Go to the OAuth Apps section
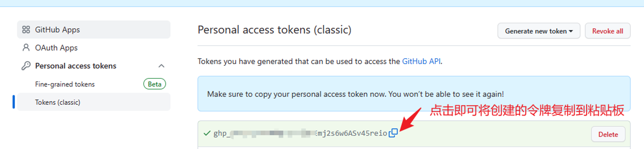This screenshot has height=149, width=644. pyautogui.click(x=56, y=48)
